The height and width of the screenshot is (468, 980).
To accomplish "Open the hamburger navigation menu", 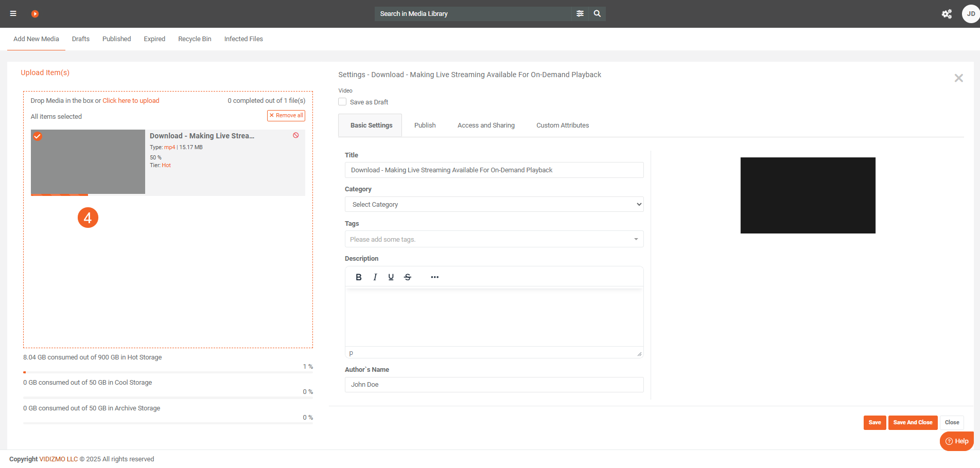I will [x=13, y=14].
